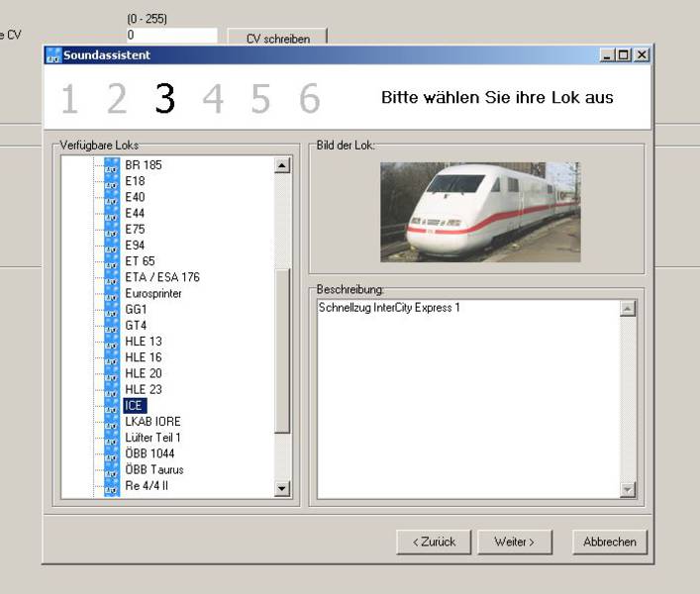This screenshot has height=594, width=700.
Task: Click the Soundassistent title bar icon
Action: click(53, 55)
